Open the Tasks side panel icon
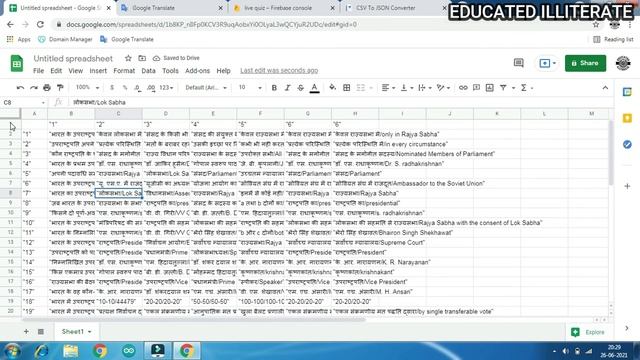 627,144
